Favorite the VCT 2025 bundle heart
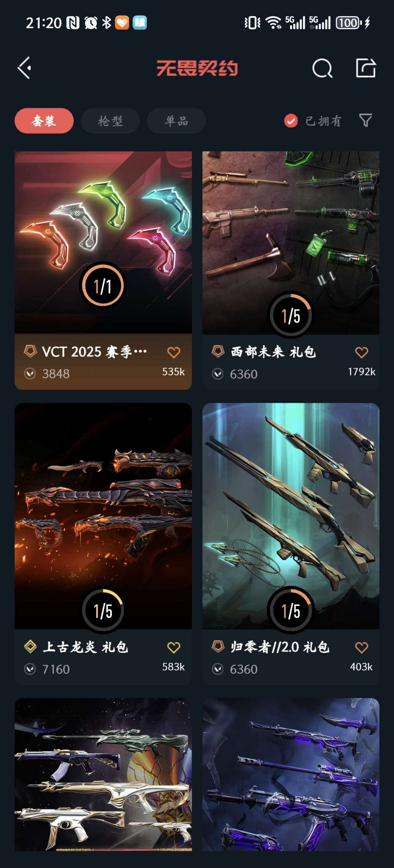Viewport: 394px width, 868px height. coord(174,352)
